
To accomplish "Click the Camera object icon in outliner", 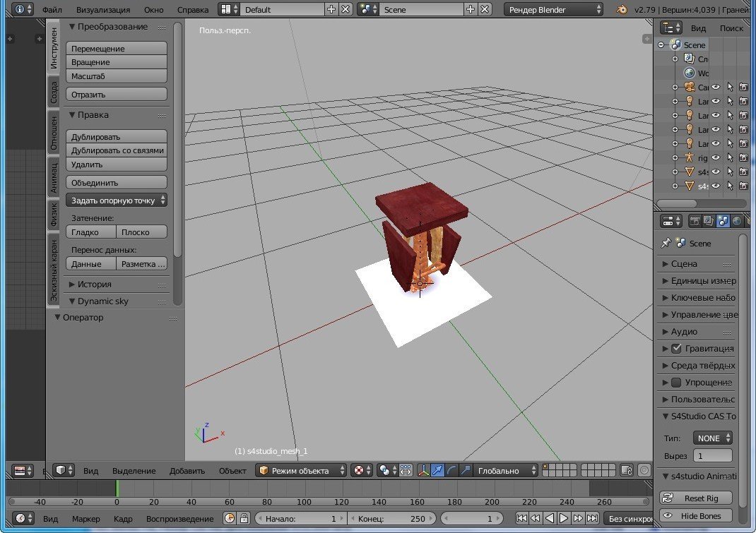I will pos(690,88).
